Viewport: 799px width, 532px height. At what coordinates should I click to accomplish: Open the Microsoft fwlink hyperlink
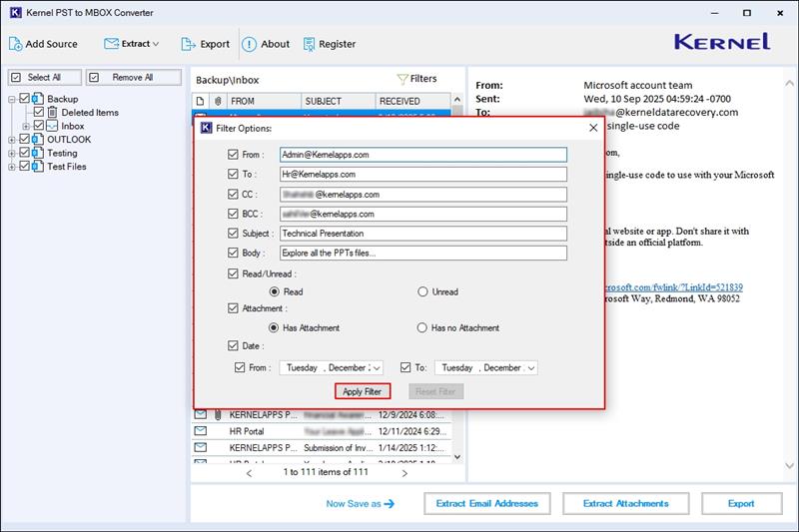click(673, 287)
